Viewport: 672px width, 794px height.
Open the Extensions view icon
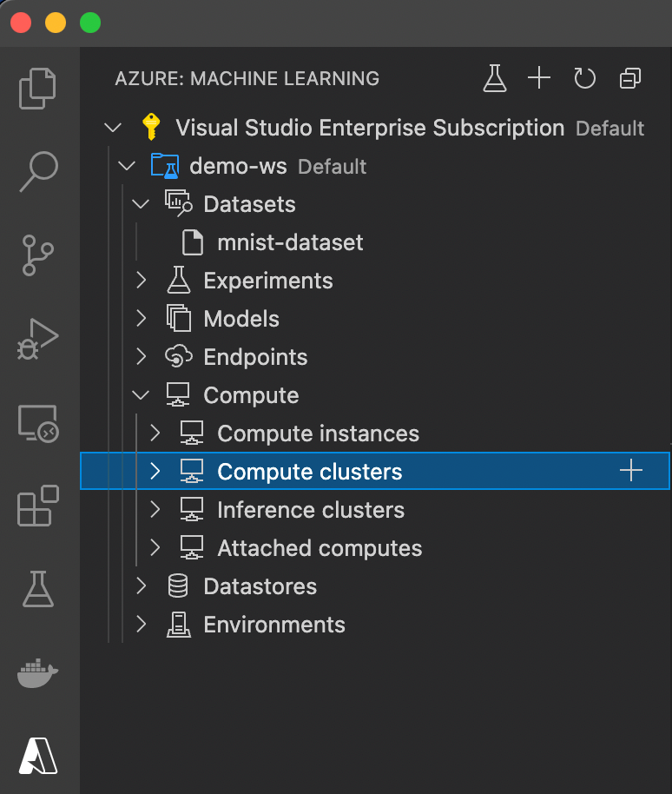click(x=38, y=506)
